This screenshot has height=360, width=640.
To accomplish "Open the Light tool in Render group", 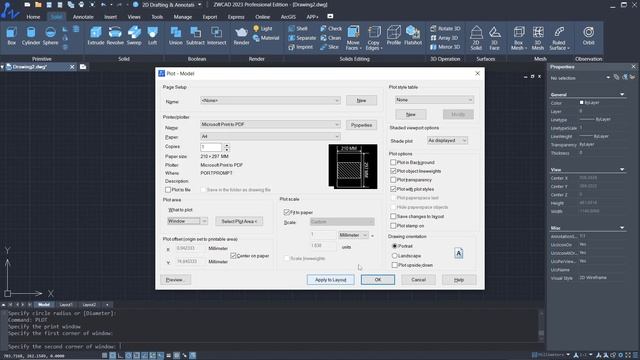I will [x=262, y=29].
